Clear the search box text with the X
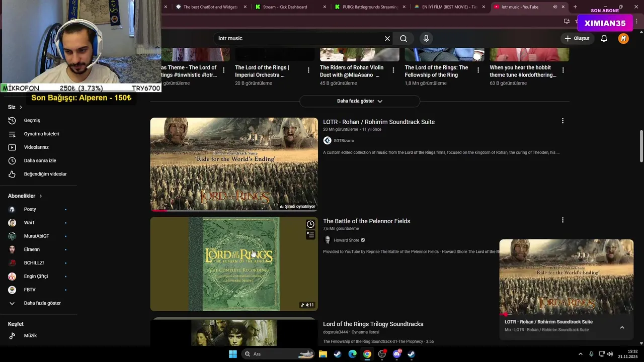Screen dimensions: 644x362 point(387,38)
